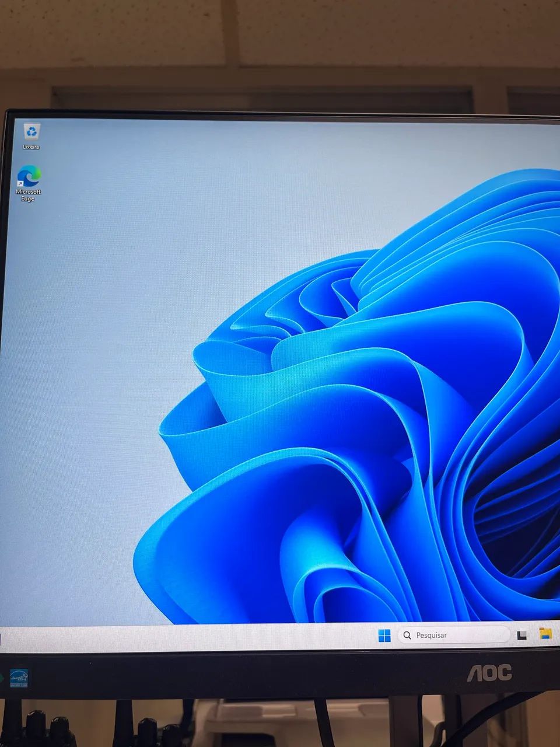Click the Pesquisar search box
Viewport: 560px width, 747px height.
454,635
